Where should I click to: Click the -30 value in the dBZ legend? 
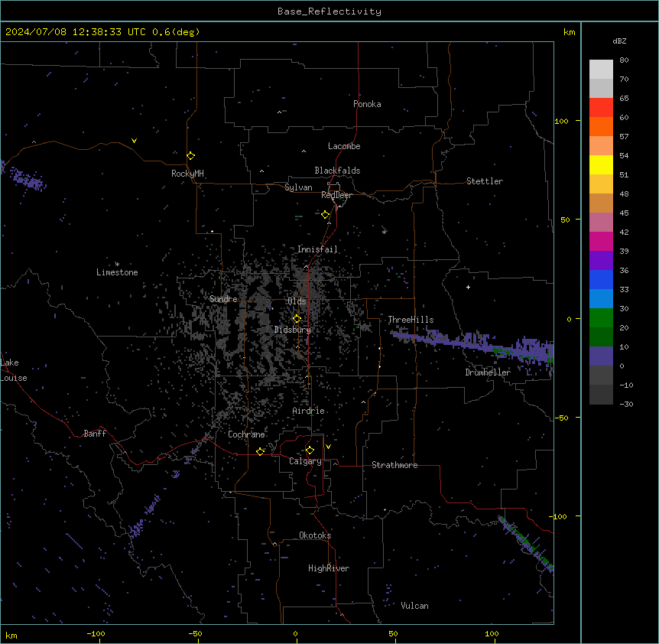coord(626,404)
